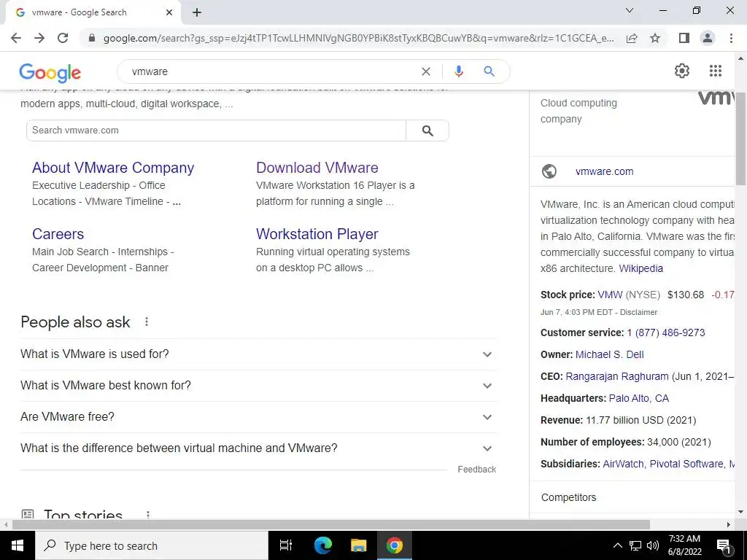Open Chrome side panel icon
Image resolution: width=747 pixels, height=560 pixels.
[x=684, y=38]
